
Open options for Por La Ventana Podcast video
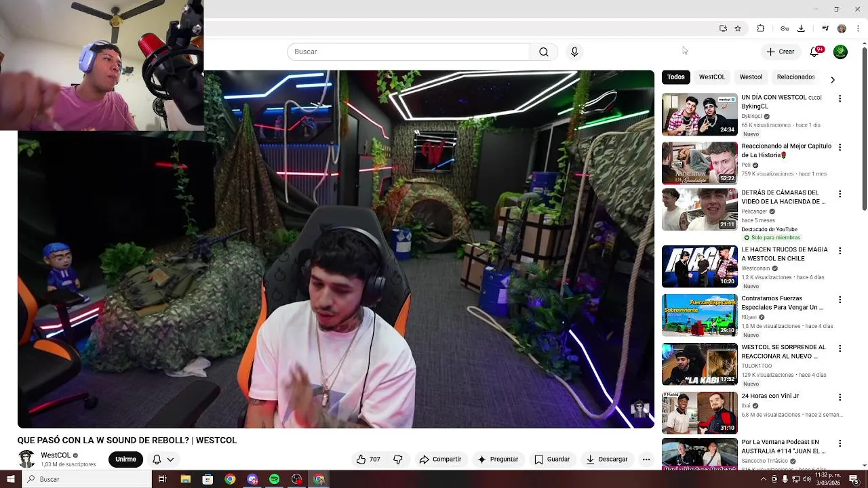click(x=840, y=443)
